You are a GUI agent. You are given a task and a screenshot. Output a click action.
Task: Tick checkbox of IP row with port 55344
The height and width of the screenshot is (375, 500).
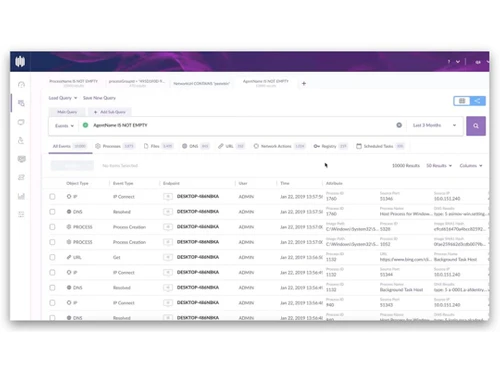click(x=52, y=272)
